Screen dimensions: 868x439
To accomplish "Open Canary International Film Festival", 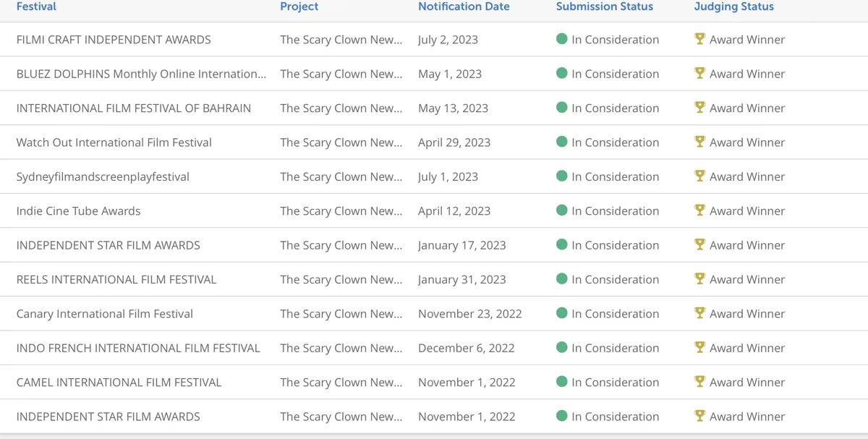I will [105, 314].
